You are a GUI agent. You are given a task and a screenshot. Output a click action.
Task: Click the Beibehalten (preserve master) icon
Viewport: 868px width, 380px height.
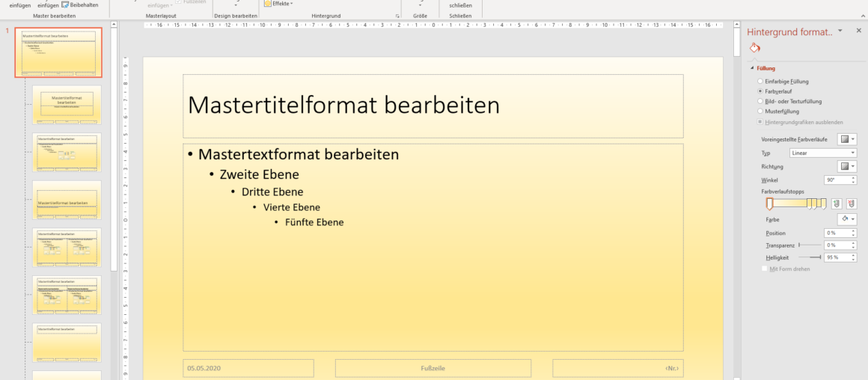(64, 5)
